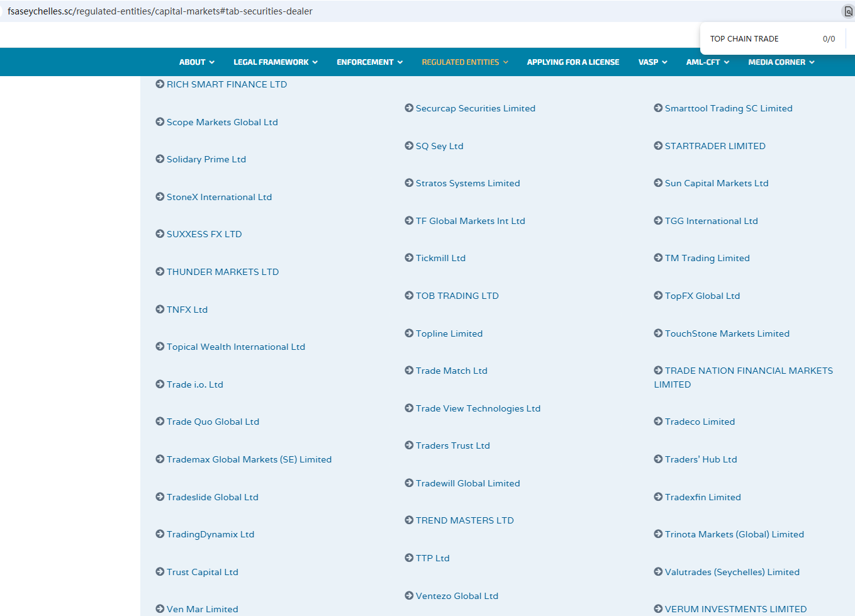Screen dimensions: 855x616
Task: Select the Traders Trust Ltd link
Action: coord(453,445)
